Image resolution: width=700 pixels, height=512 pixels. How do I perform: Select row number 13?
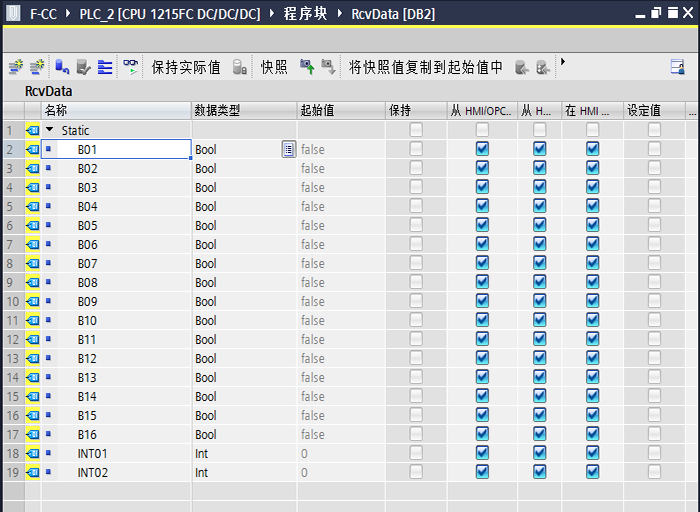point(13,358)
